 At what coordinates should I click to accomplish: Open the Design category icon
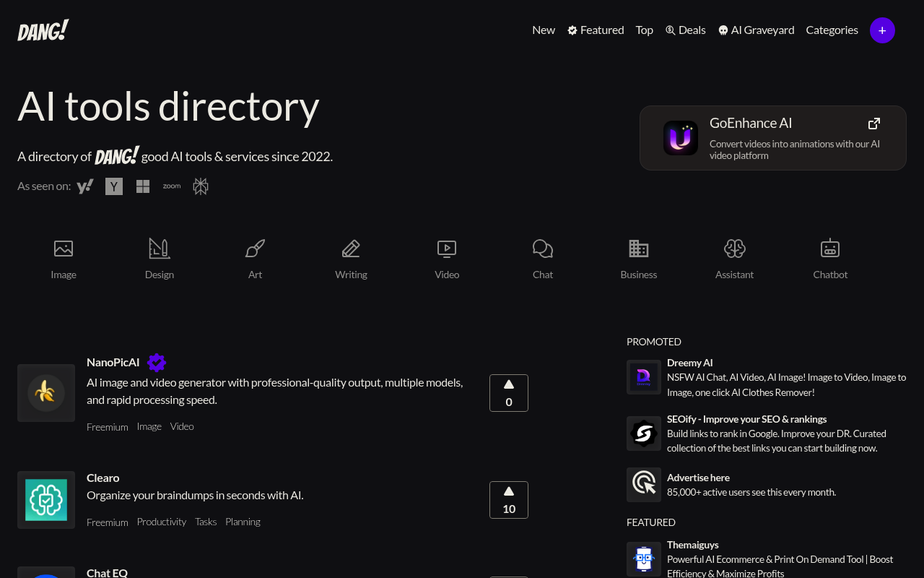tap(160, 249)
